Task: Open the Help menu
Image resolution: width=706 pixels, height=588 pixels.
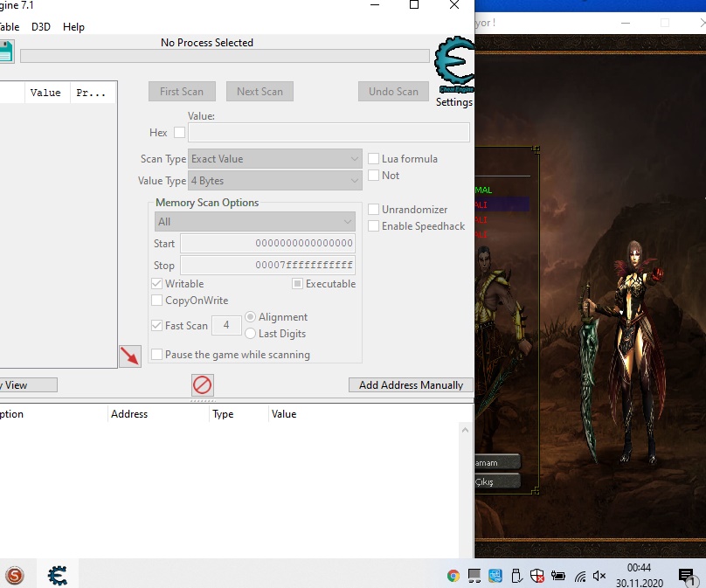Action: pos(74,27)
